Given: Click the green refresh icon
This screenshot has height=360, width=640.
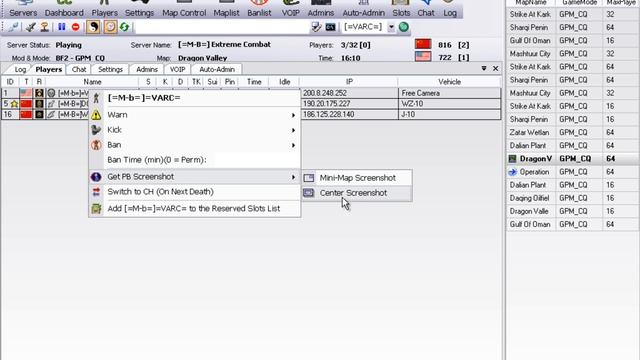Looking at the screenshot, I should (124, 27).
